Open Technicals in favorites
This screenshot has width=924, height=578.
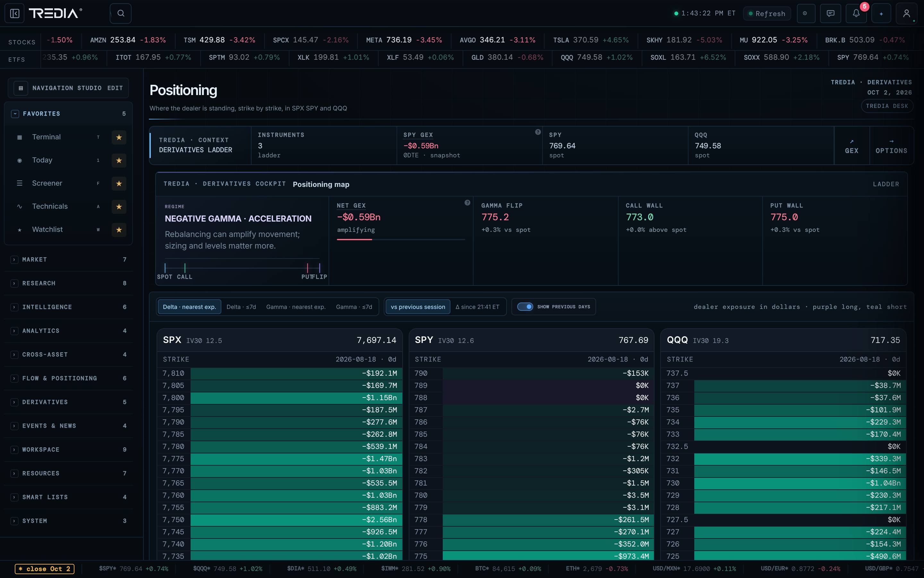click(x=50, y=206)
